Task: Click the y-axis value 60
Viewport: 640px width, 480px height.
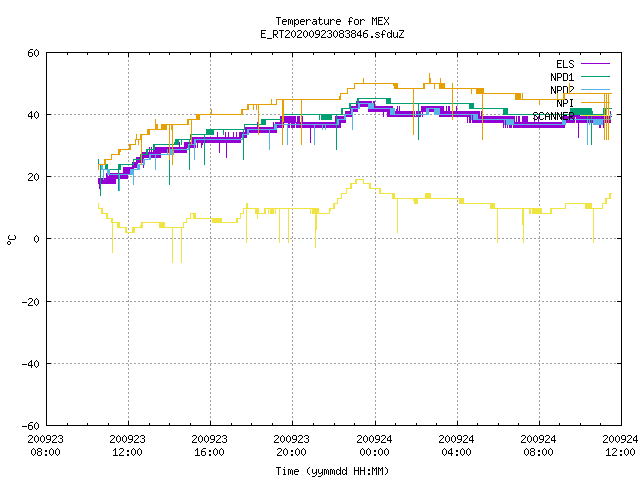Action: coord(33,53)
